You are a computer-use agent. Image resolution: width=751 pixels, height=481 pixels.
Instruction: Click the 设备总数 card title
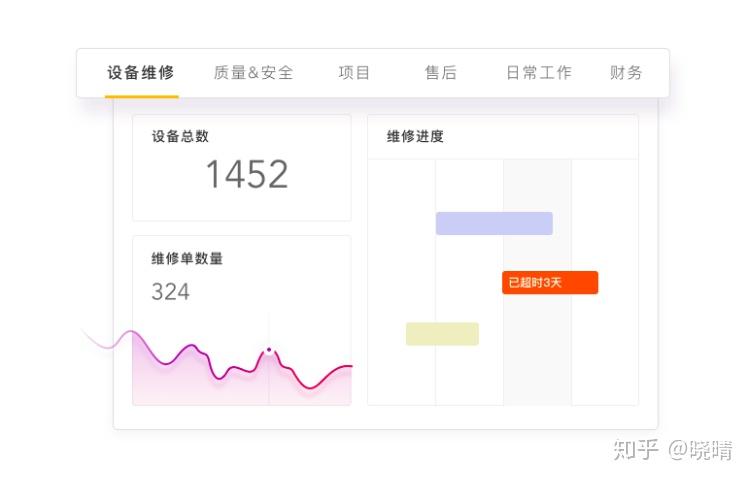pos(181,137)
